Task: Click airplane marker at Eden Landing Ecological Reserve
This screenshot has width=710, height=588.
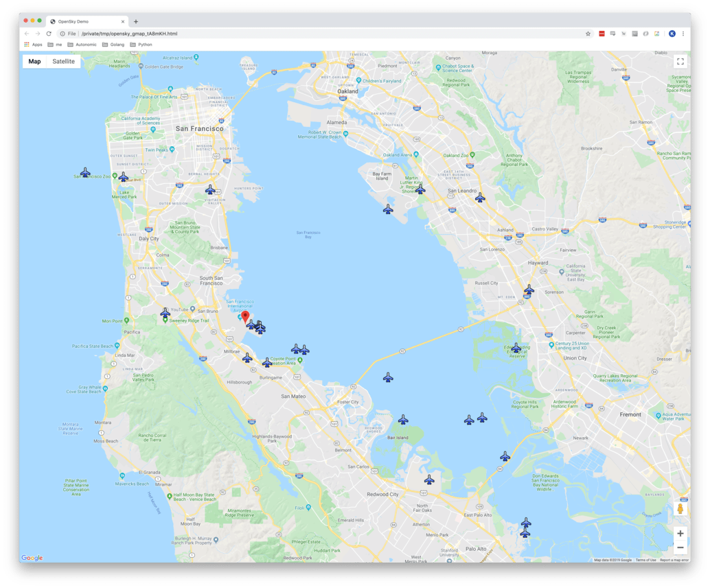Action: (x=516, y=347)
